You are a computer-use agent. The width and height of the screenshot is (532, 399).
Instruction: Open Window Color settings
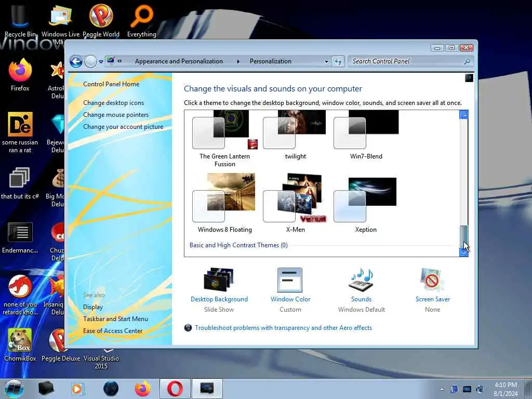[x=290, y=290]
